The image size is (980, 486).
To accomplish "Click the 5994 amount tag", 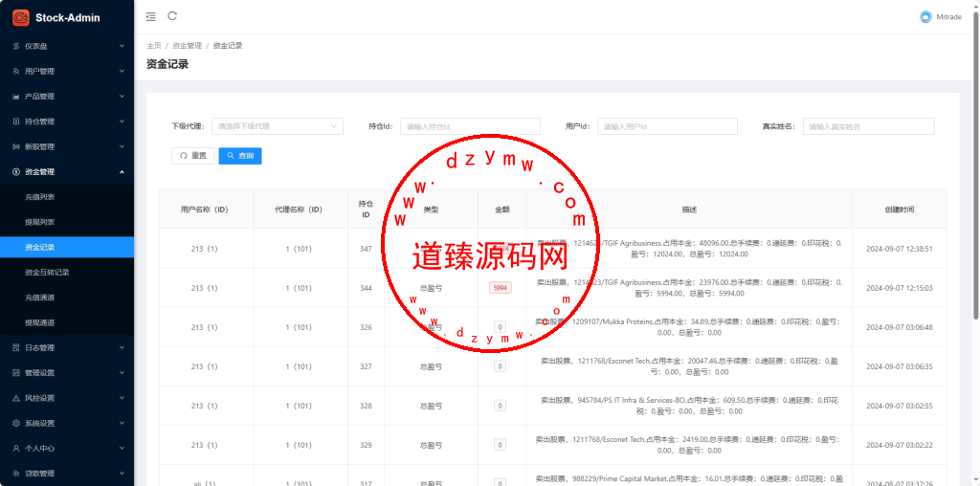I will (x=500, y=288).
